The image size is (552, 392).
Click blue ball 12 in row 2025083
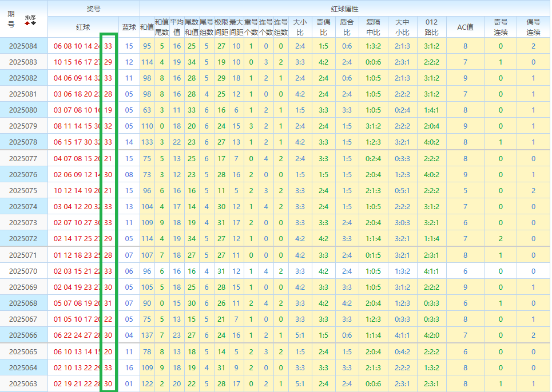tap(129, 62)
